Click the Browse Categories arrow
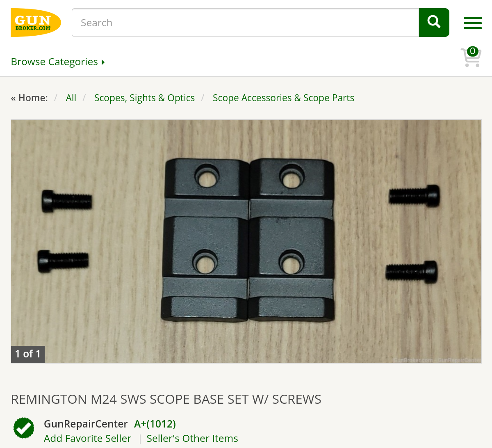The height and width of the screenshot is (448, 492). click(103, 62)
